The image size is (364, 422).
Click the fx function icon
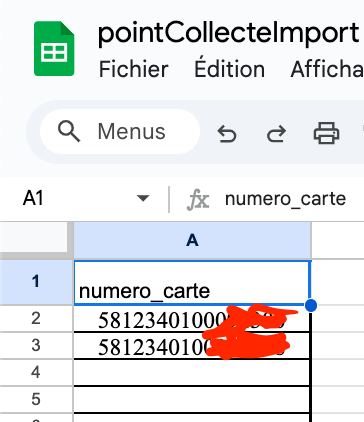[198, 200]
